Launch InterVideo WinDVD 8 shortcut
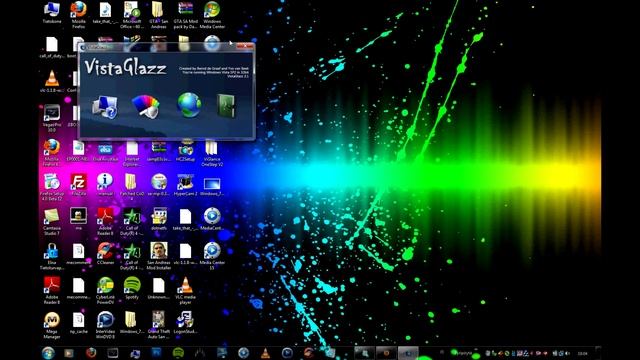640x360 pixels. tap(105, 325)
